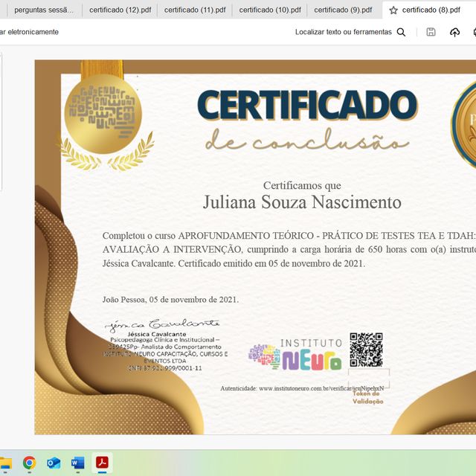
Task: Click the institutoneuro.com.br verification URL
Action: tap(321, 388)
